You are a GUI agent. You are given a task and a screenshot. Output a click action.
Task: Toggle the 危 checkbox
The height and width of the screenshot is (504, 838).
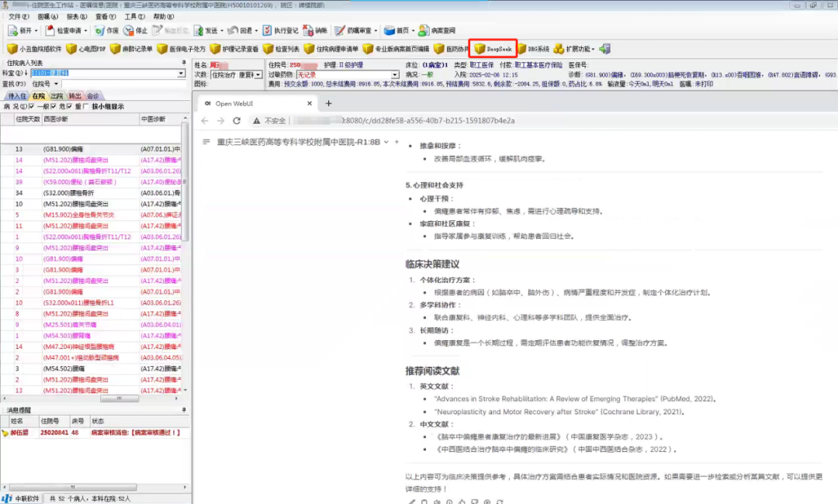(x=69, y=106)
